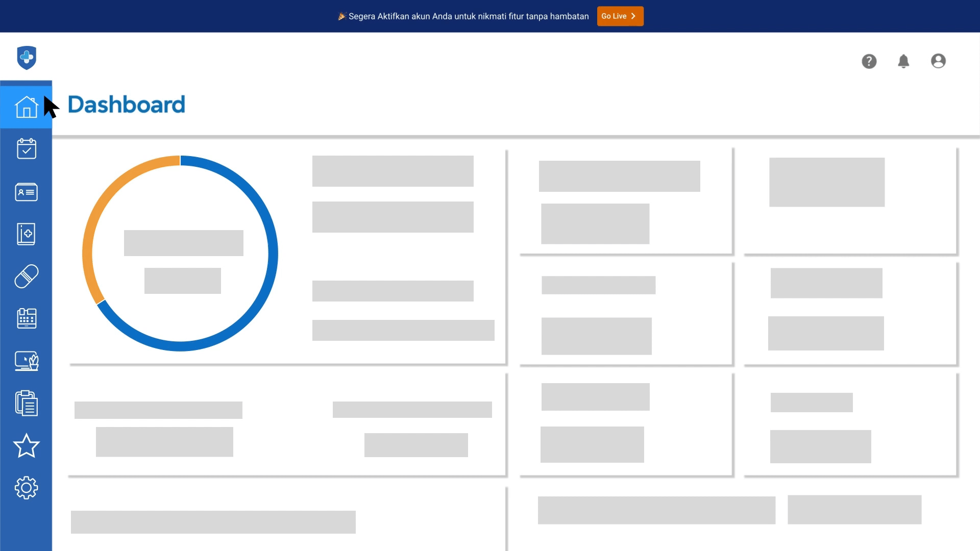Open notifications with the bell icon
Screen dimensions: 980x551
coord(903,61)
